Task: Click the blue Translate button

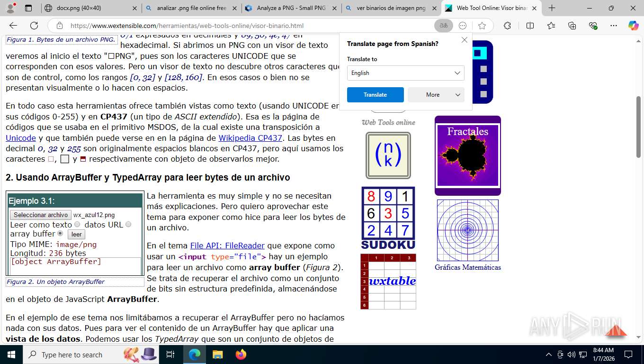Action: click(376, 95)
